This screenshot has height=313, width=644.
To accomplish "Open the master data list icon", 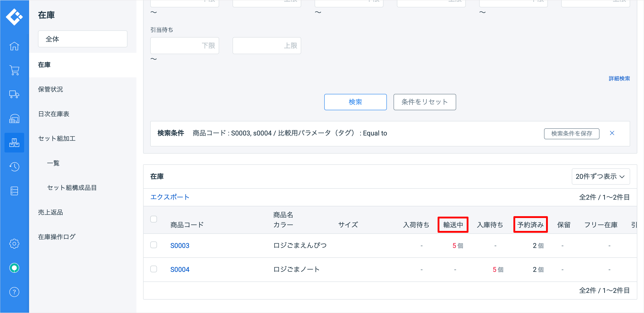I will [x=14, y=191].
